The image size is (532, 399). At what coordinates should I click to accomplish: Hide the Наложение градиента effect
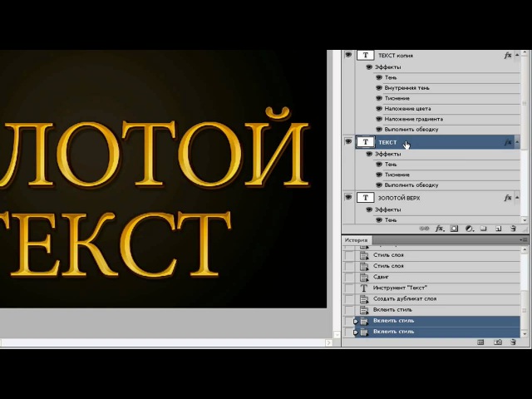pos(379,119)
